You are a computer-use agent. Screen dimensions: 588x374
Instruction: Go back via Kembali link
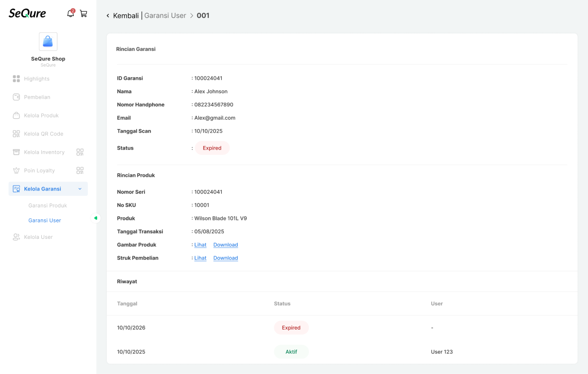[x=126, y=16]
